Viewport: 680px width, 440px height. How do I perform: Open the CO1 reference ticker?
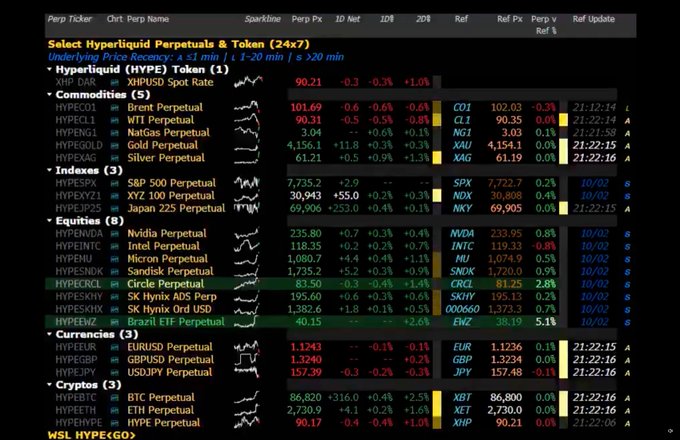[x=462, y=108]
